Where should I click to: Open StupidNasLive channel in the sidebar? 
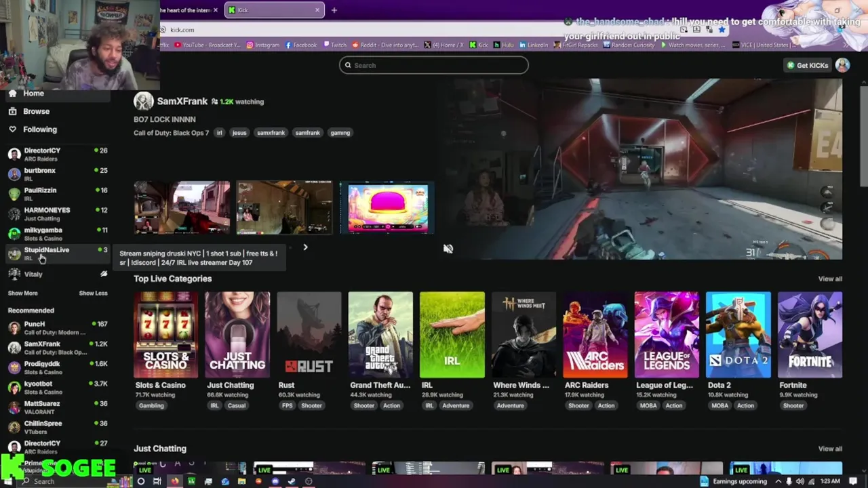(x=57, y=253)
